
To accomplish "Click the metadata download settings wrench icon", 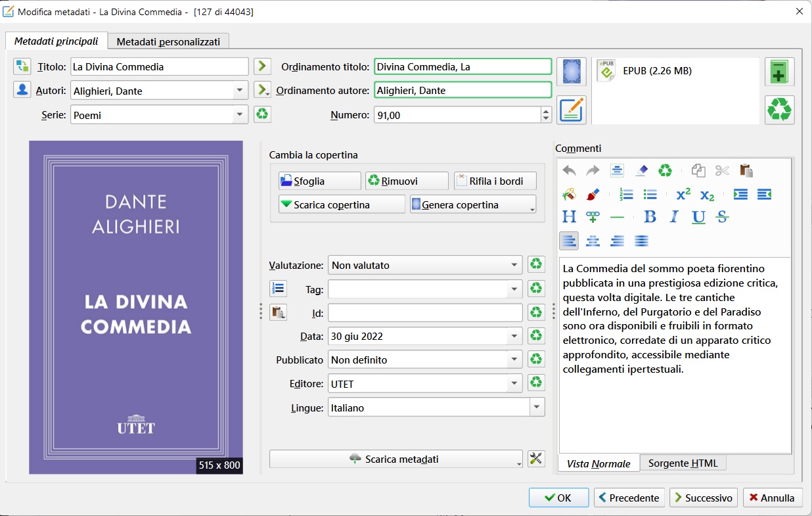I will 536,459.
